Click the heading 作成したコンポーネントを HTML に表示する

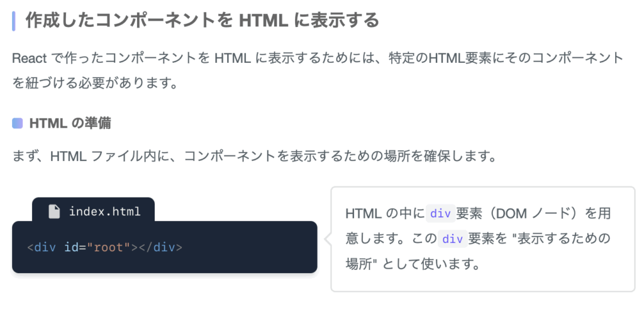coord(202,21)
